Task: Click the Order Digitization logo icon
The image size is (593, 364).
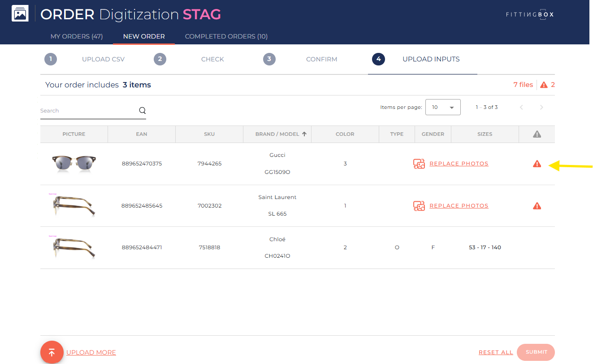Action: tap(20, 13)
